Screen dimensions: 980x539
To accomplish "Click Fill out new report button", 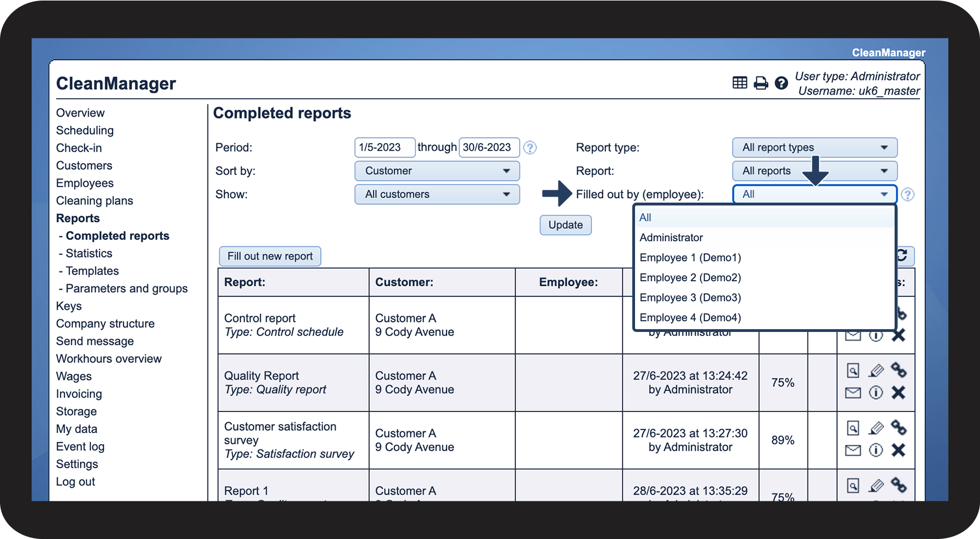I will click(x=270, y=256).
